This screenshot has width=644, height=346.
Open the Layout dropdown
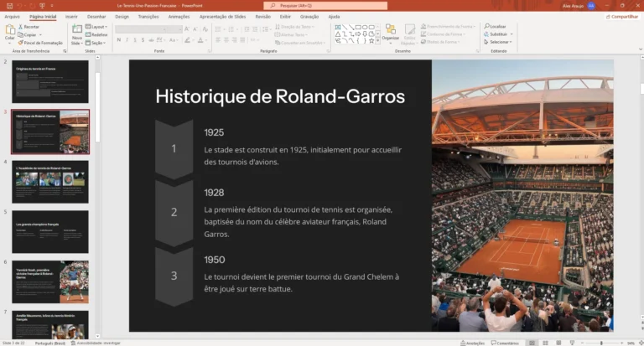pyautogui.click(x=96, y=27)
